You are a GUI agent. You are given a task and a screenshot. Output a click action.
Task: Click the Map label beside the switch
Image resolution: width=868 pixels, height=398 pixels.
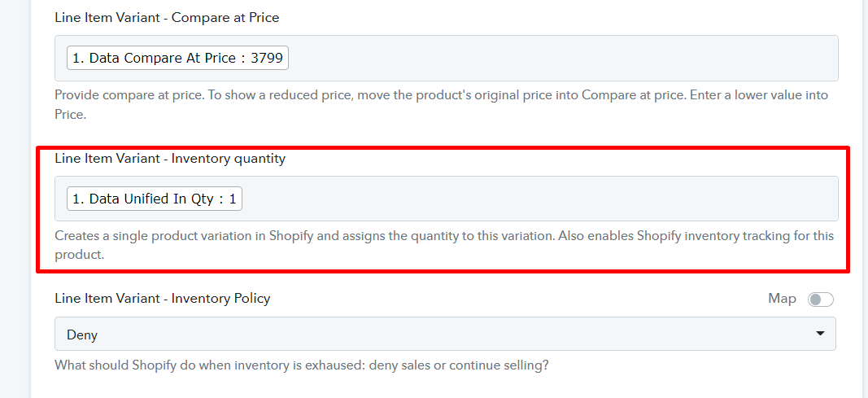782,299
